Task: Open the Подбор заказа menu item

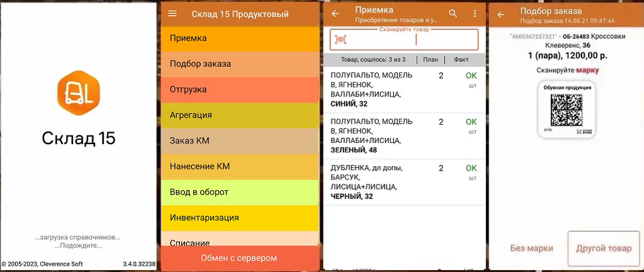Action: coord(240,64)
